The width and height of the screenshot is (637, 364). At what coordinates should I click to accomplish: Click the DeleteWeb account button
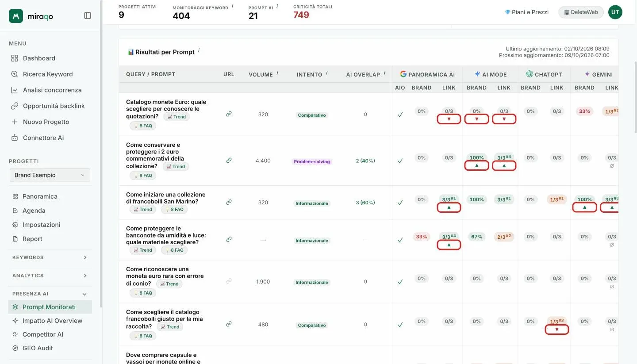pyautogui.click(x=581, y=12)
